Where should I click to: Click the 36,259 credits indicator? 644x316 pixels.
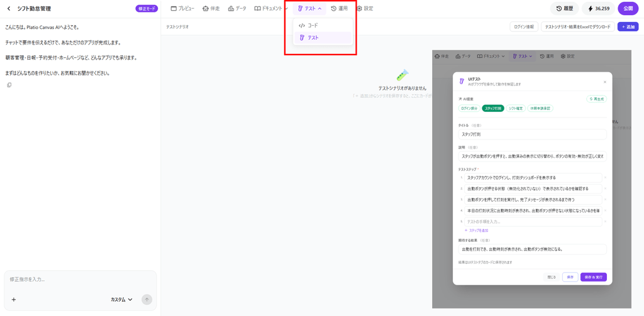tap(598, 9)
